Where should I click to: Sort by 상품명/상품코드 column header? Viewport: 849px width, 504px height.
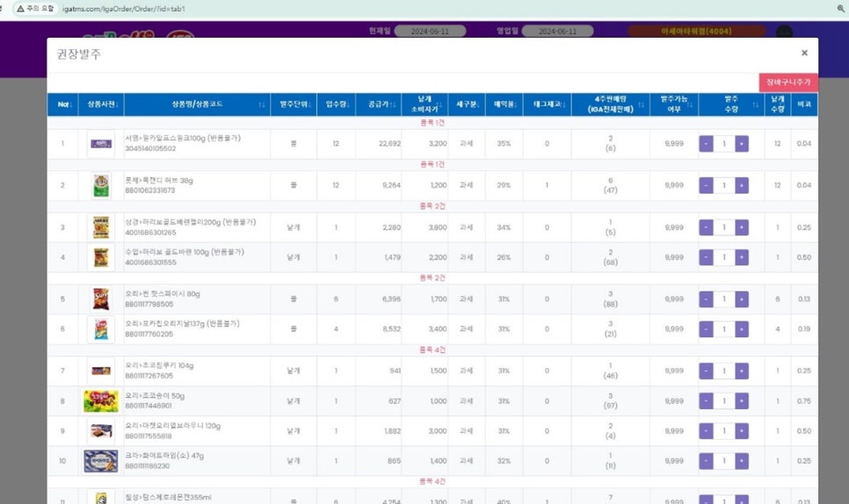[x=197, y=104]
